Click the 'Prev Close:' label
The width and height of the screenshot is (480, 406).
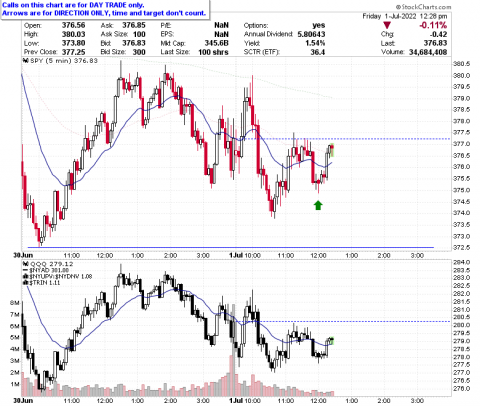[x=41, y=52]
